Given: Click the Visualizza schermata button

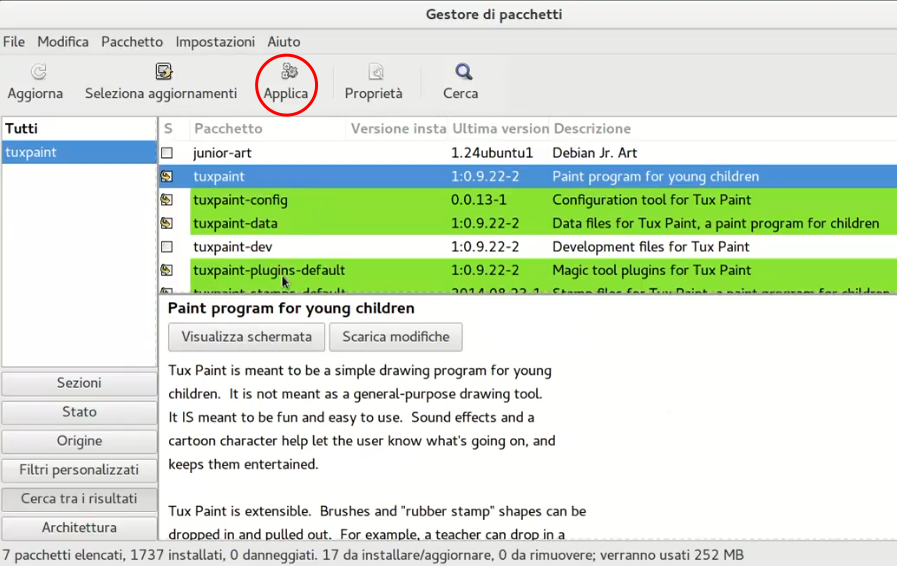Looking at the screenshot, I should [x=246, y=337].
